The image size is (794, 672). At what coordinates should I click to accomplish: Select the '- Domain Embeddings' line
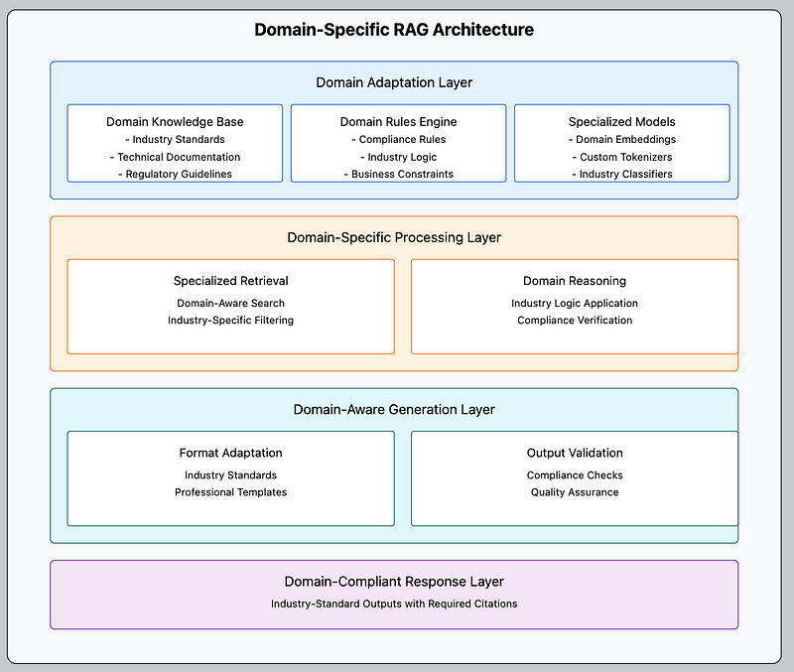pos(622,139)
